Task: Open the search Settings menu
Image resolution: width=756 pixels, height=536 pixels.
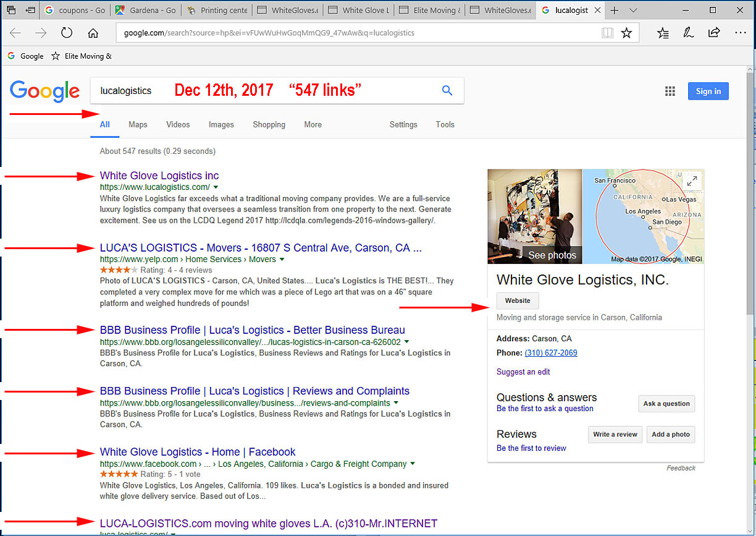Action: (x=403, y=124)
